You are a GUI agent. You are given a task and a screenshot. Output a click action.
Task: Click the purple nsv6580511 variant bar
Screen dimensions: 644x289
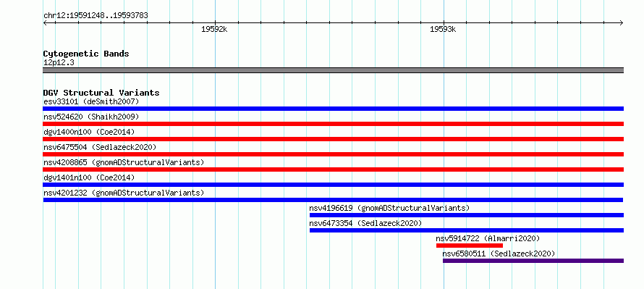(533, 261)
